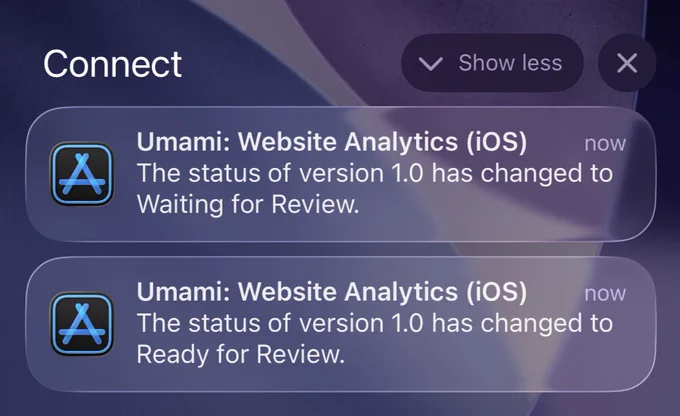Click the "Waiting for Review." status text
The width and height of the screenshot is (680, 416).
point(248,204)
